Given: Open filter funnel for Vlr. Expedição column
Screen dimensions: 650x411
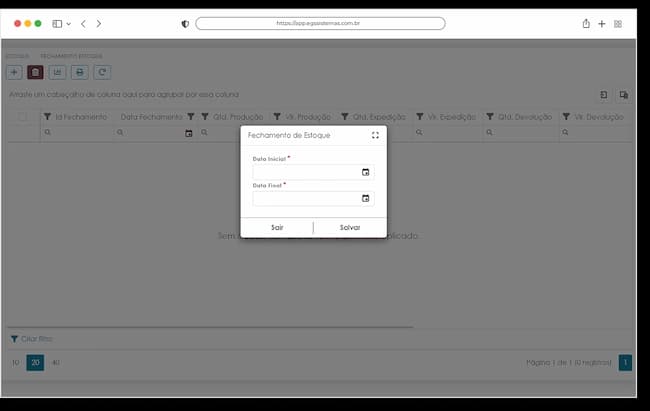Looking at the screenshot, I should pyautogui.click(x=420, y=117).
